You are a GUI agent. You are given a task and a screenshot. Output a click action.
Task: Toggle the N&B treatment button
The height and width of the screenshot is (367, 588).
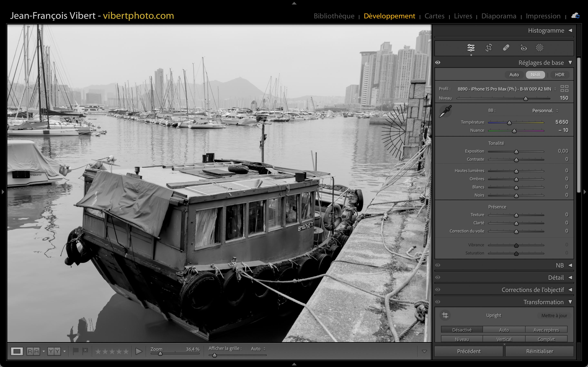point(535,75)
